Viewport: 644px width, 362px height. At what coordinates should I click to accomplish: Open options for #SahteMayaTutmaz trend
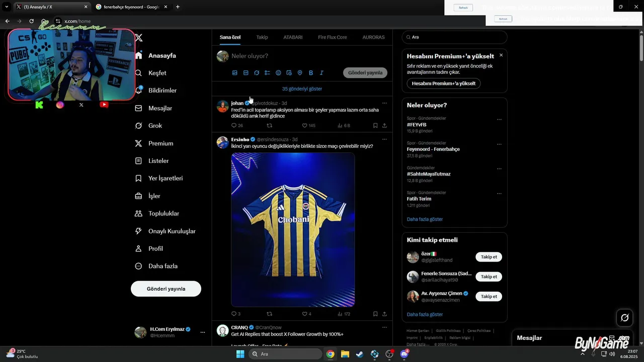coord(499,169)
